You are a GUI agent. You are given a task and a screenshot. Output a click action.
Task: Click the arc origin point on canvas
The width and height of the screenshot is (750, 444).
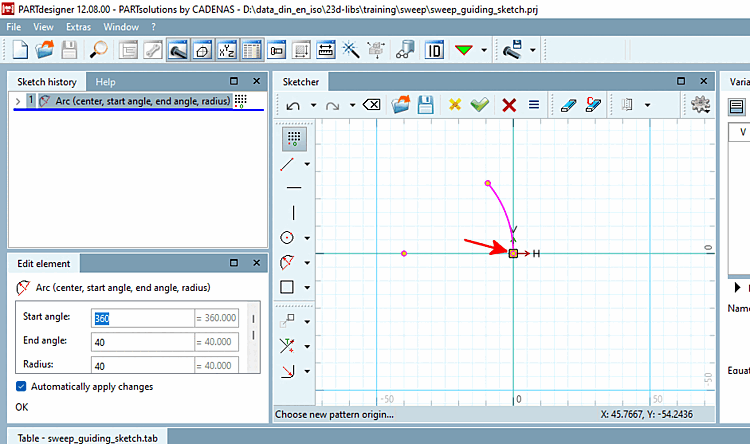[x=513, y=254]
